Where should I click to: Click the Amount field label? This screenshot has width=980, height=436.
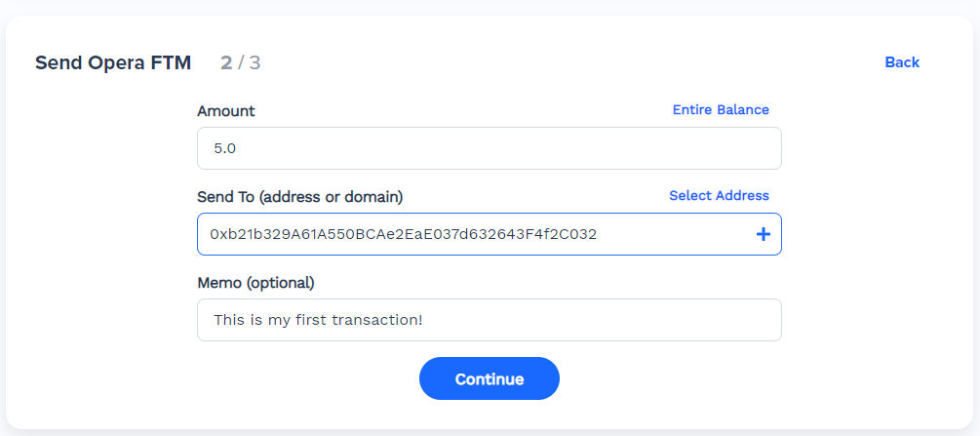point(226,111)
